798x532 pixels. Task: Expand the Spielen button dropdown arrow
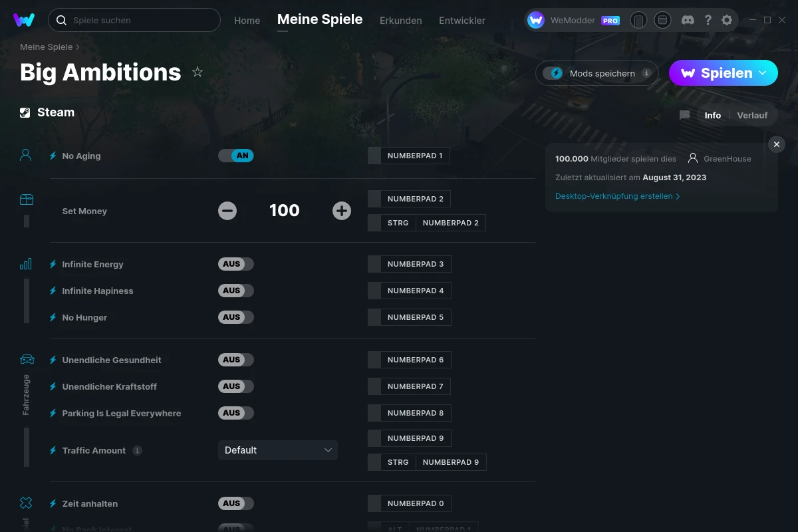763,72
